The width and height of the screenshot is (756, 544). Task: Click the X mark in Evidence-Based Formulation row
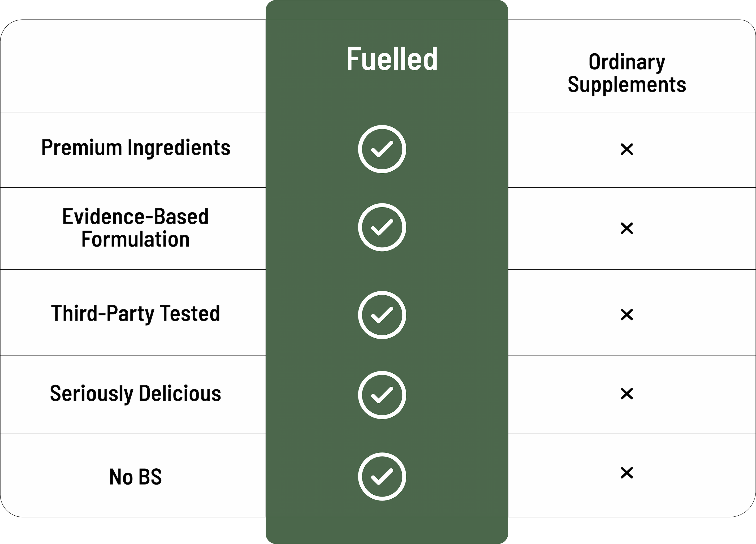pyautogui.click(x=627, y=228)
